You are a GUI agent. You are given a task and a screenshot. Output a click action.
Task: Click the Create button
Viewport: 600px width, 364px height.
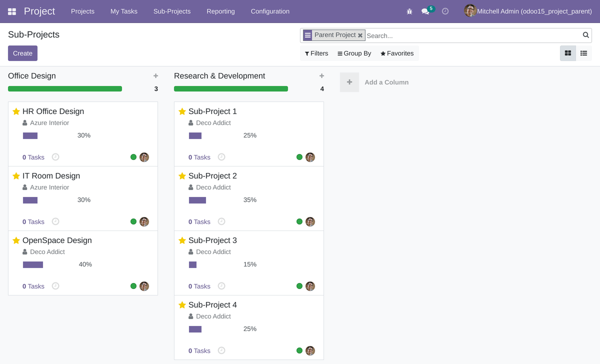point(22,53)
